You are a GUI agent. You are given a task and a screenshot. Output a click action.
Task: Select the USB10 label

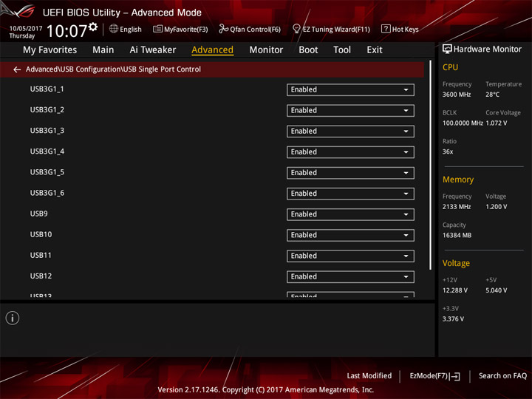[x=41, y=235]
